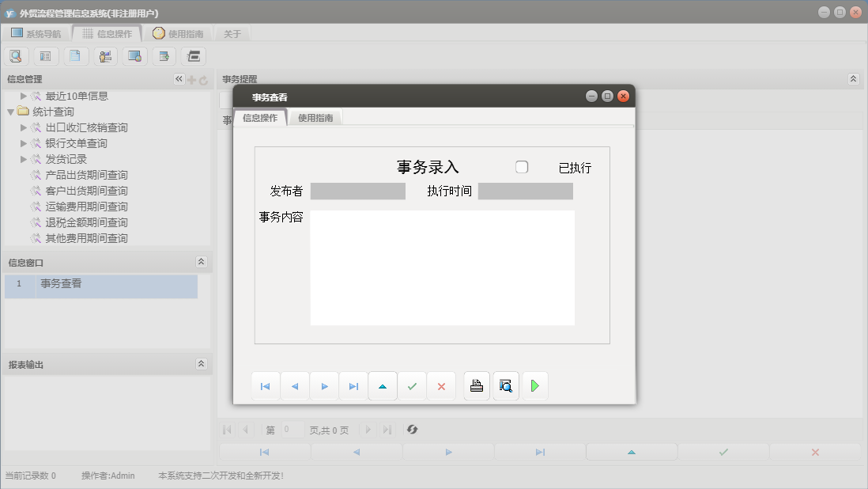Select the search toolbar icon

coord(16,56)
